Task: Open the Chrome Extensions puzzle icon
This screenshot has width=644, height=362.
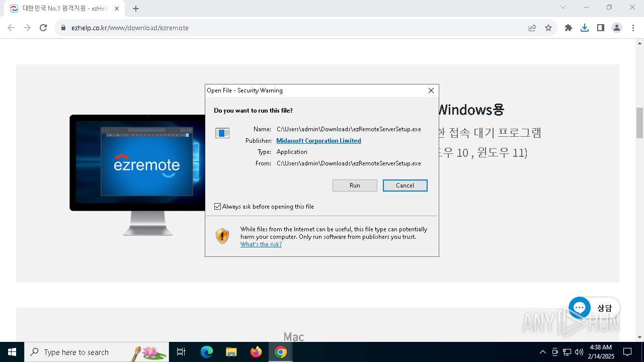Action: [x=569, y=28]
